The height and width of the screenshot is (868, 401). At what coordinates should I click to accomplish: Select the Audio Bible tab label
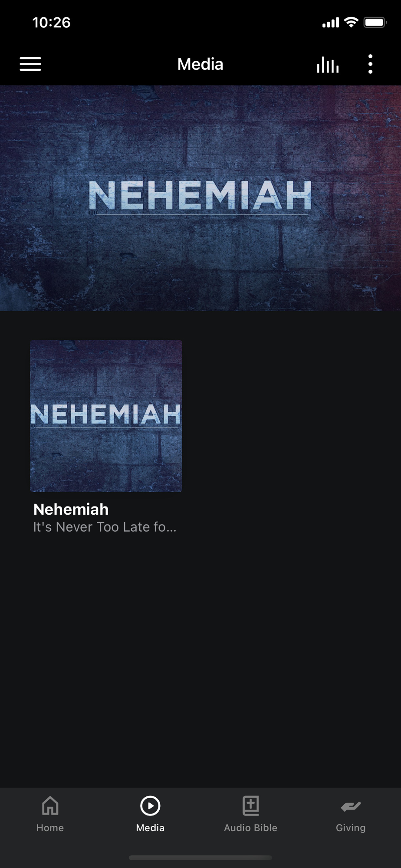(250, 828)
